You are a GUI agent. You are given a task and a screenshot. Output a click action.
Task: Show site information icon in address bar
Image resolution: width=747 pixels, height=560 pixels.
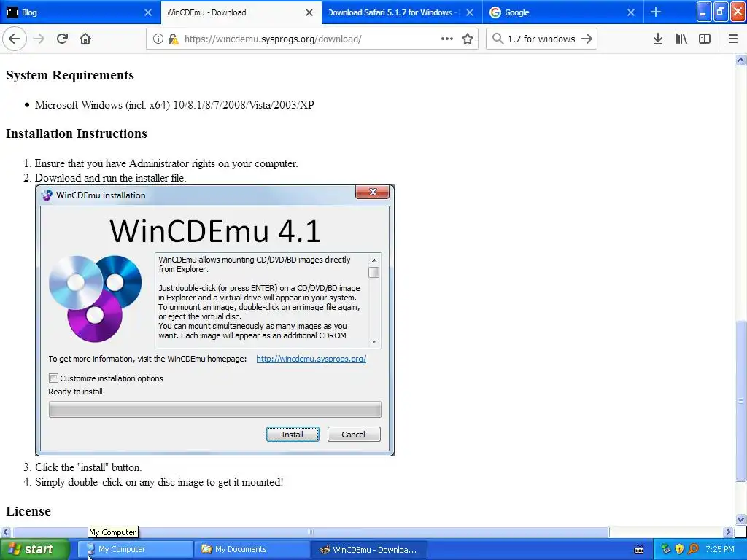pyautogui.click(x=158, y=39)
